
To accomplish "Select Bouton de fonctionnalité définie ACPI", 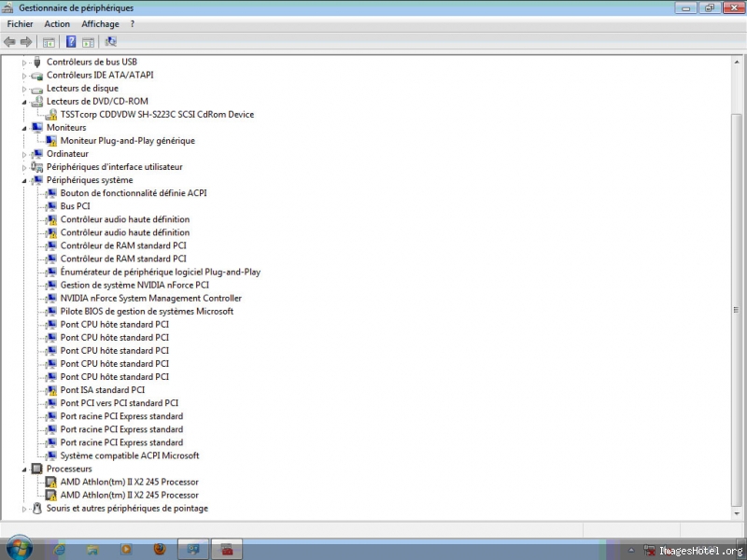I will [x=134, y=193].
